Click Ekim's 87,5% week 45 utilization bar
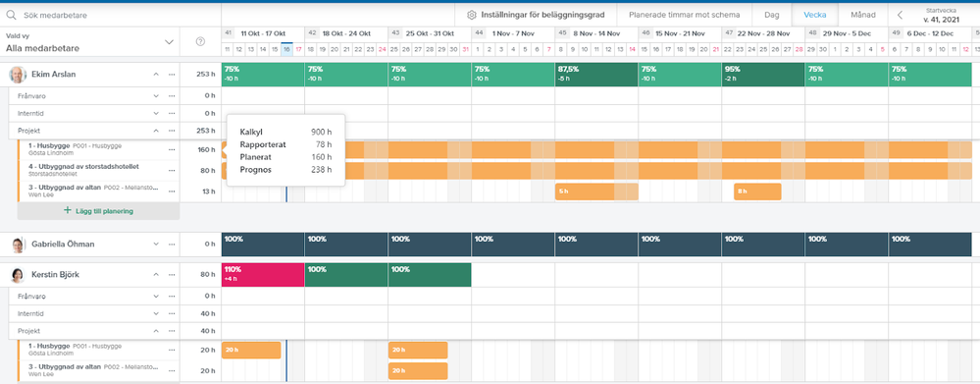 (x=596, y=75)
